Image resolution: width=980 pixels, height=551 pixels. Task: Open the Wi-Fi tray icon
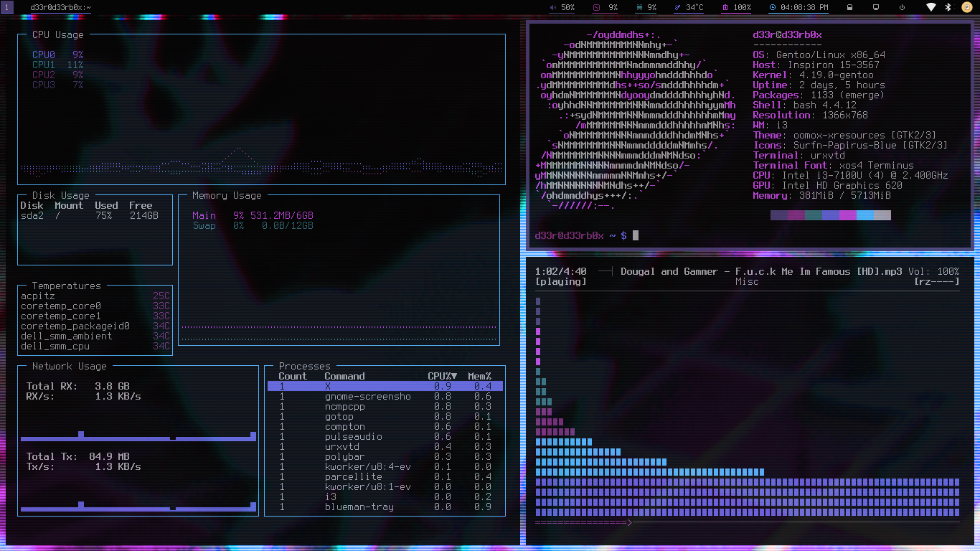931,7
